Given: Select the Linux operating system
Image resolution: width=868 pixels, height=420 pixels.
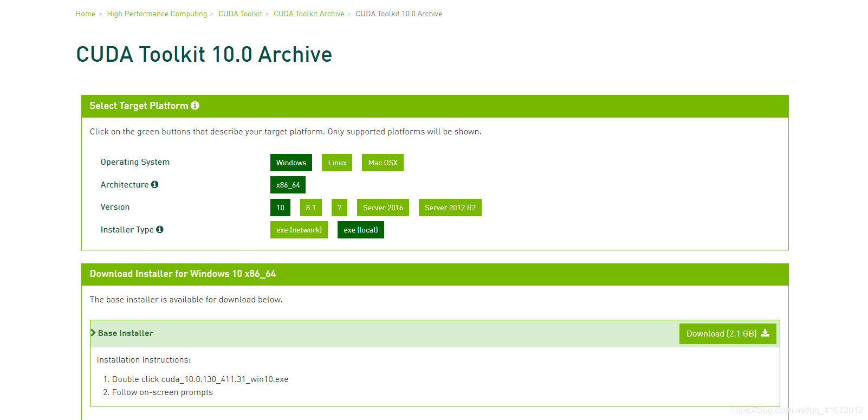Looking at the screenshot, I should [x=337, y=163].
